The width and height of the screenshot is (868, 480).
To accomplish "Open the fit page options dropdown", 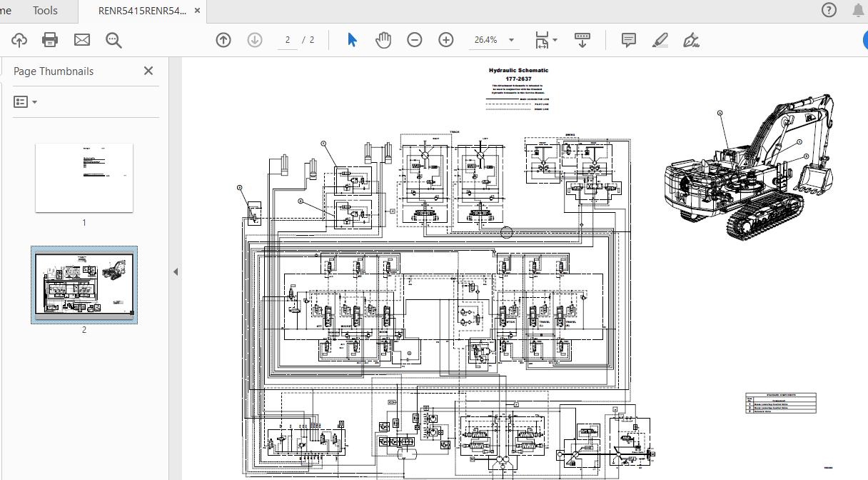I will pos(546,40).
